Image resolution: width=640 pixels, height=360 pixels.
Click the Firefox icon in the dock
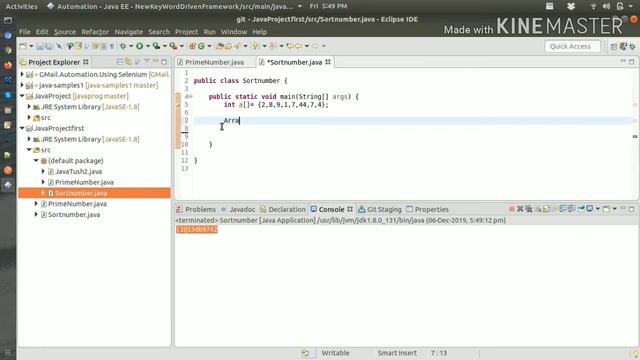(8, 65)
